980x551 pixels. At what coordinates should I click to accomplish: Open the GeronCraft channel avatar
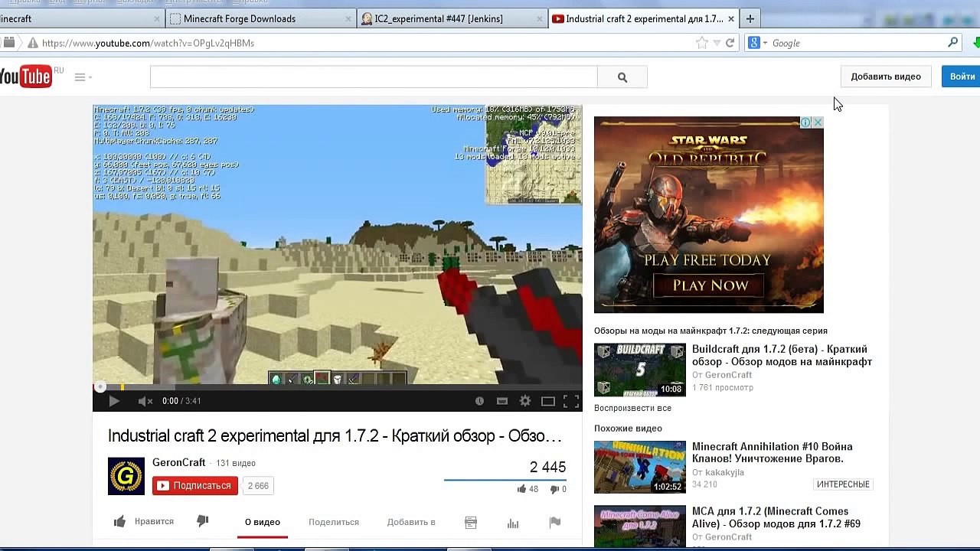(126, 476)
